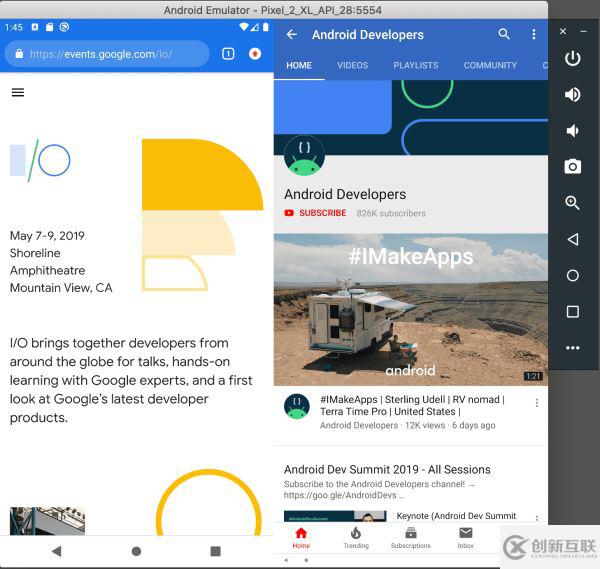The image size is (600, 569).
Task: Open Chrome tab switcher showing 1
Action: click(x=228, y=54)
